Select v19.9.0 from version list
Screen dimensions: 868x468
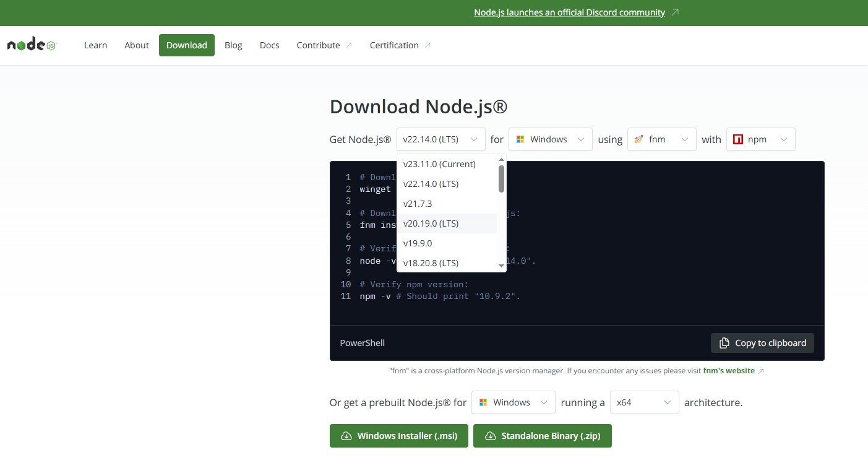click(447, 243)
